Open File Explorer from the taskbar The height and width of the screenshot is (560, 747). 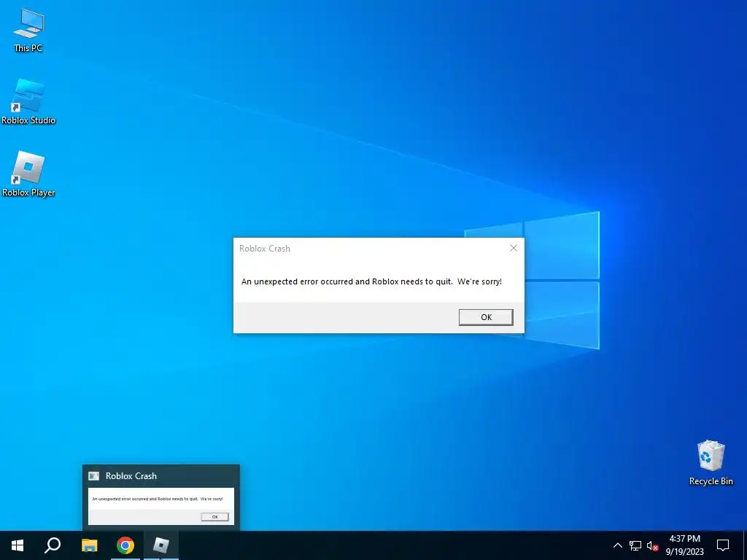tap(89, 545)
